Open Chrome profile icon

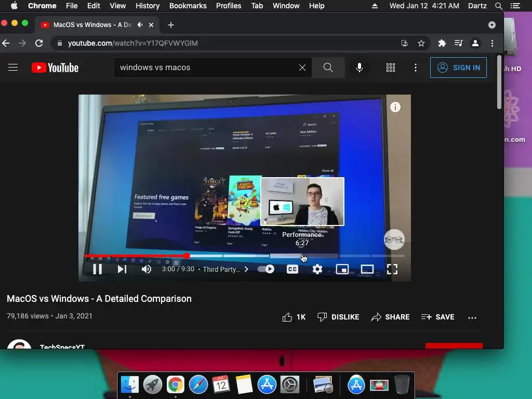click(475, 43)
